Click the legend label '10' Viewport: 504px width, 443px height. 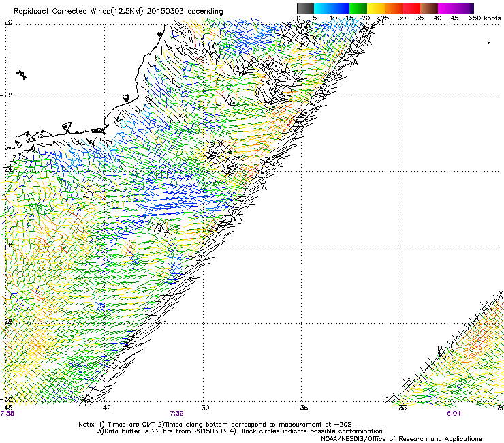coord(333,18)
